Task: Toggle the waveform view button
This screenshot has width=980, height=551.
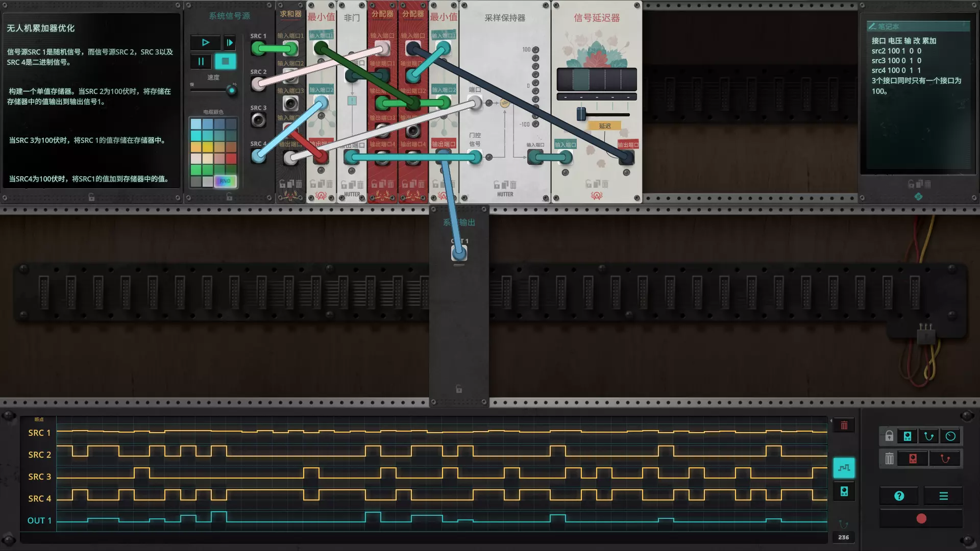Action: [x=844, y=468]
